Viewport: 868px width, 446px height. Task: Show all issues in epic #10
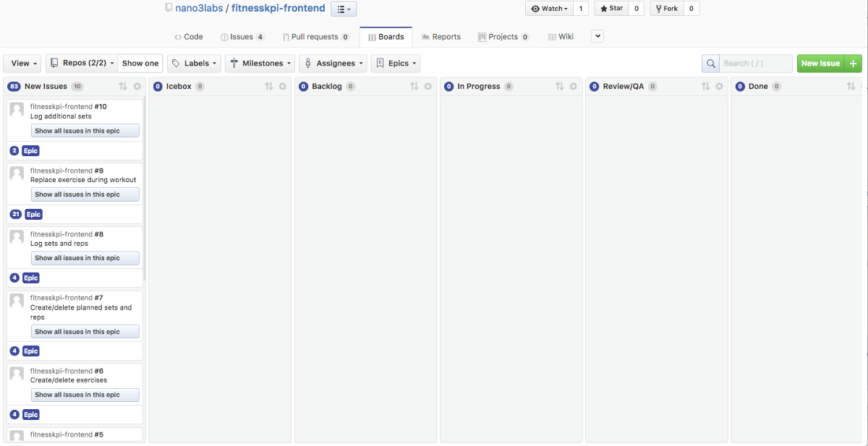coord(85,131)
